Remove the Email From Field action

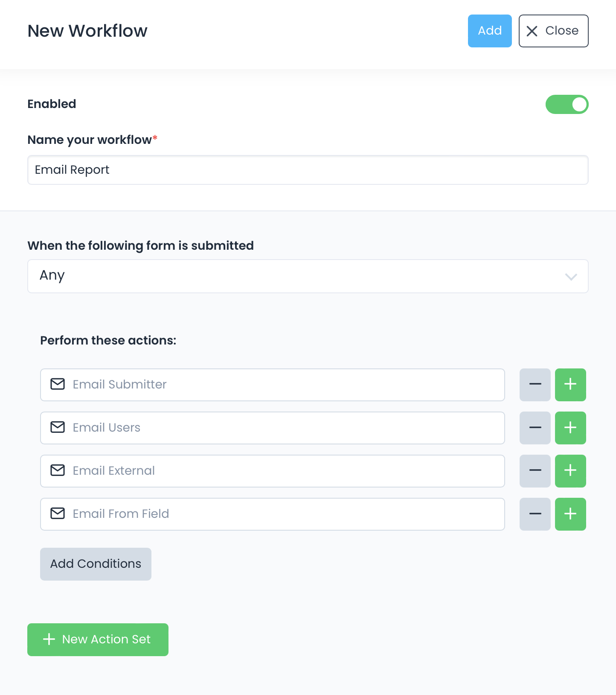[535, 514]
